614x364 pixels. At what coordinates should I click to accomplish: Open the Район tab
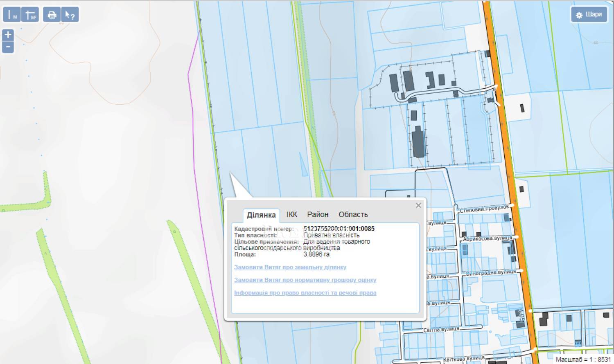(318, 214)
